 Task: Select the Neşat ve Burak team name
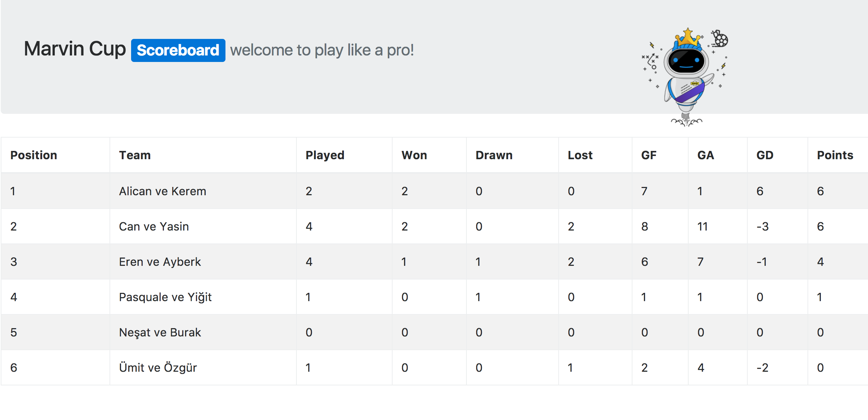tap(160, 332)
